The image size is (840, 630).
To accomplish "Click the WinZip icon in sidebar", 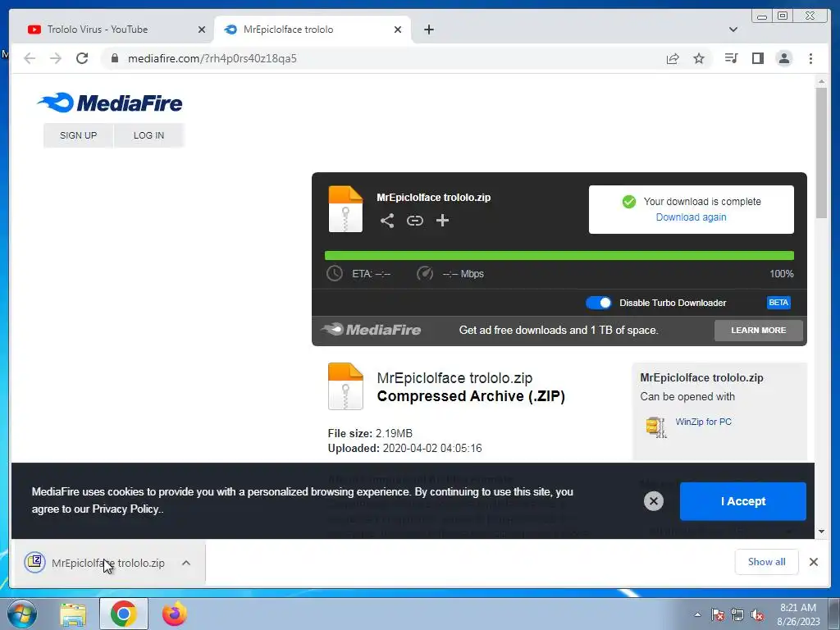I will (x=655, y=427).
